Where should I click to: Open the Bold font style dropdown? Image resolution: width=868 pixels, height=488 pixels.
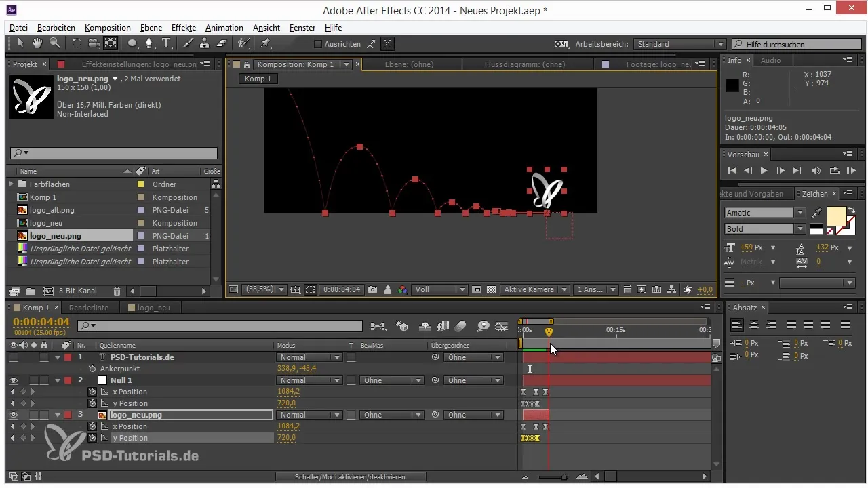point(765,229)
